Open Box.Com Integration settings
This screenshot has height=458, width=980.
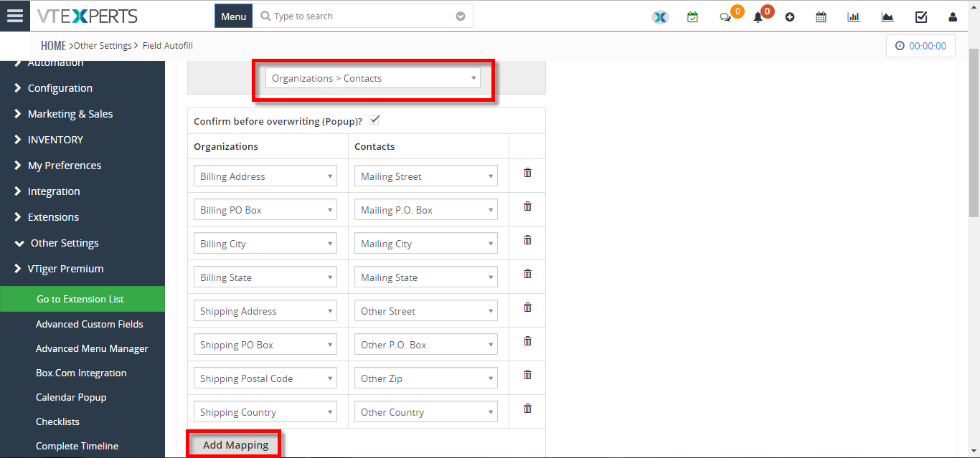coord(83,373)
